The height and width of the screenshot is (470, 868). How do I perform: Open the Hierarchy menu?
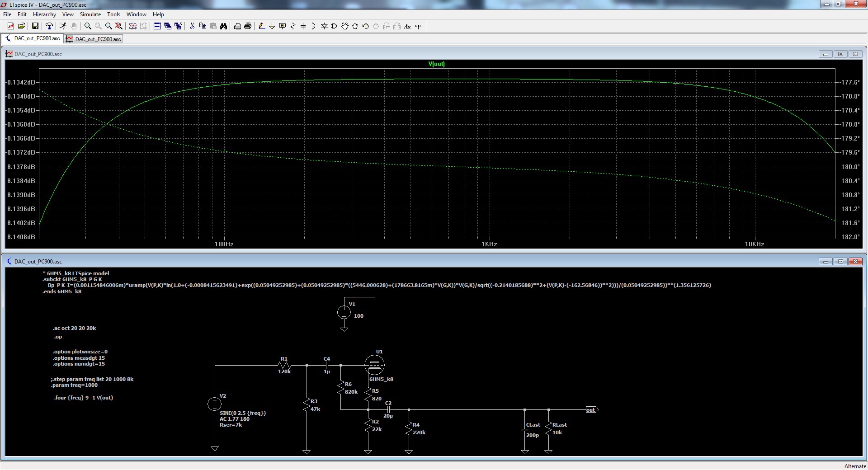(x=44, y=14)
